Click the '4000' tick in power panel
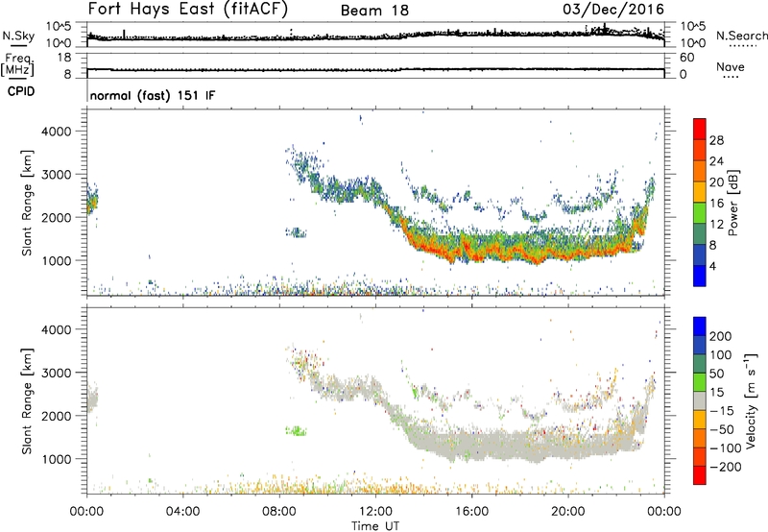Viewport: 768px width, 532px height. pos(56,132)
